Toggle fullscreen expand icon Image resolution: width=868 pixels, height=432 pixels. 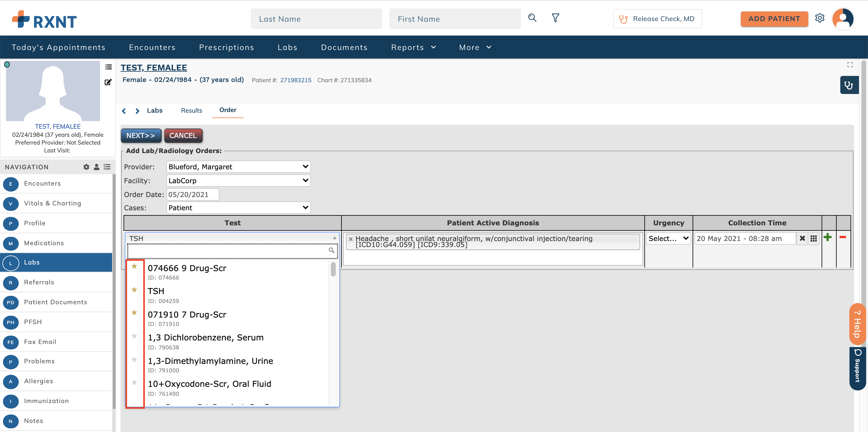click(x=850, y=65)
